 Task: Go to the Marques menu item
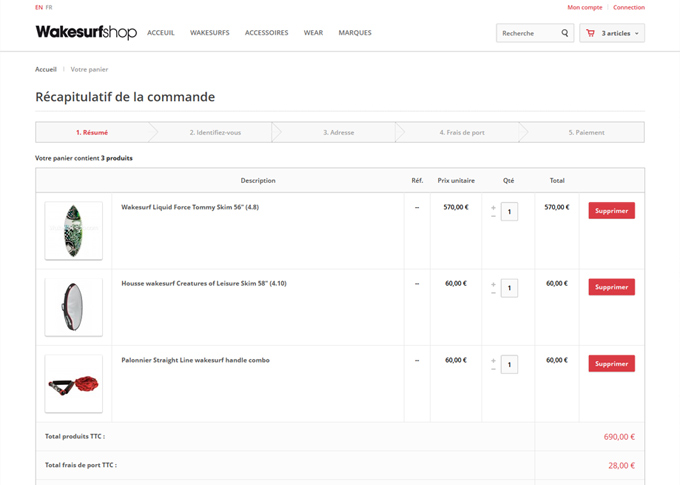click(355, 33)
